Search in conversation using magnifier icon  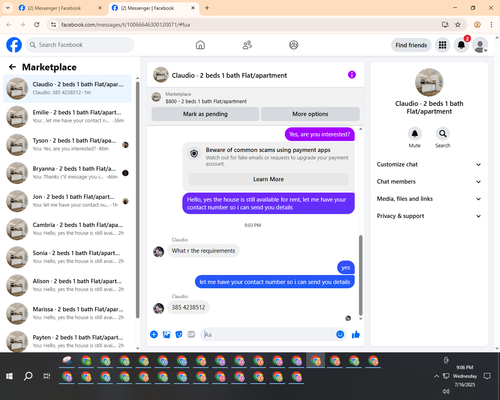tap(443, 134)
